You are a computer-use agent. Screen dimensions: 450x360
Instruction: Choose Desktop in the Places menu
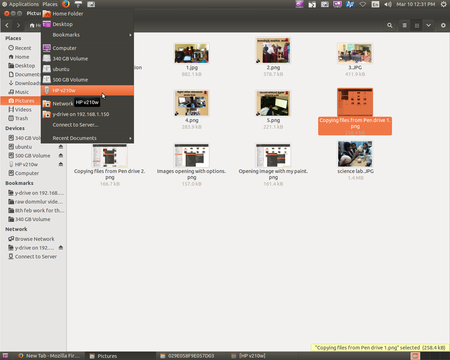click(87, 24)
